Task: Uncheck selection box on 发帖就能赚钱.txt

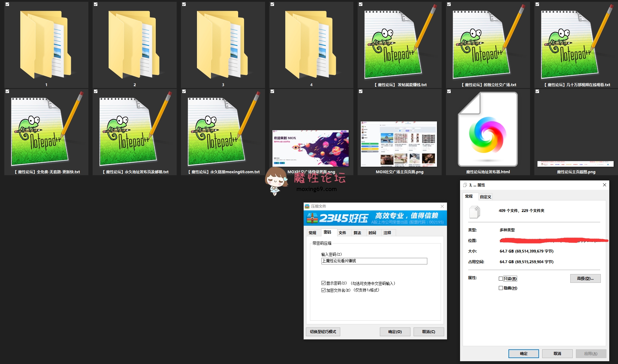Action: tap(361, 4)
